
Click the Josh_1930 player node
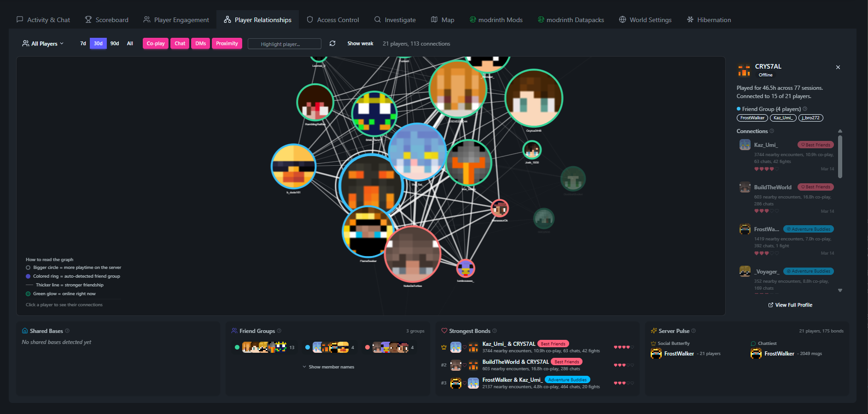click(532, 150)
